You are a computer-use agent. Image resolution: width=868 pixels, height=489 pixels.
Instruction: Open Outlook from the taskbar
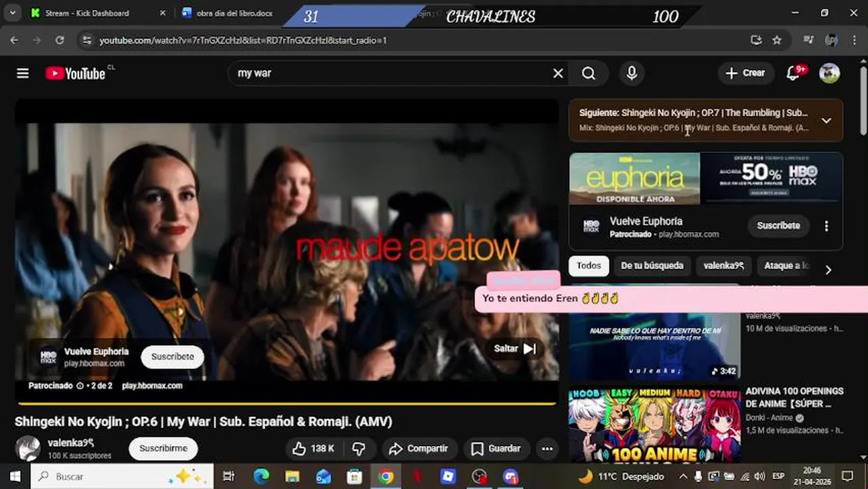[x=323, y=476]
